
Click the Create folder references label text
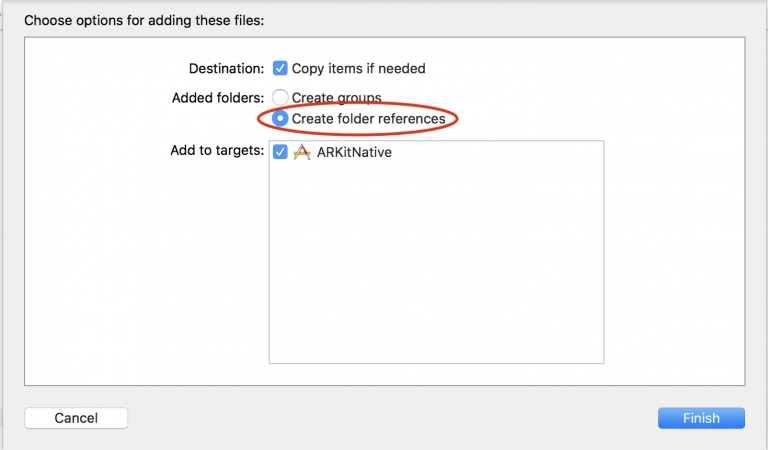368,119
